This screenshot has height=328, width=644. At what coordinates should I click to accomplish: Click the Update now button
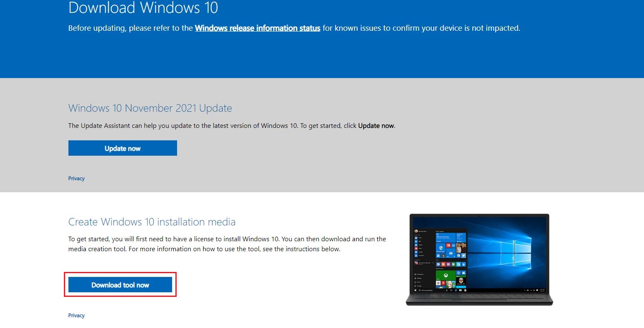[122, 148]
